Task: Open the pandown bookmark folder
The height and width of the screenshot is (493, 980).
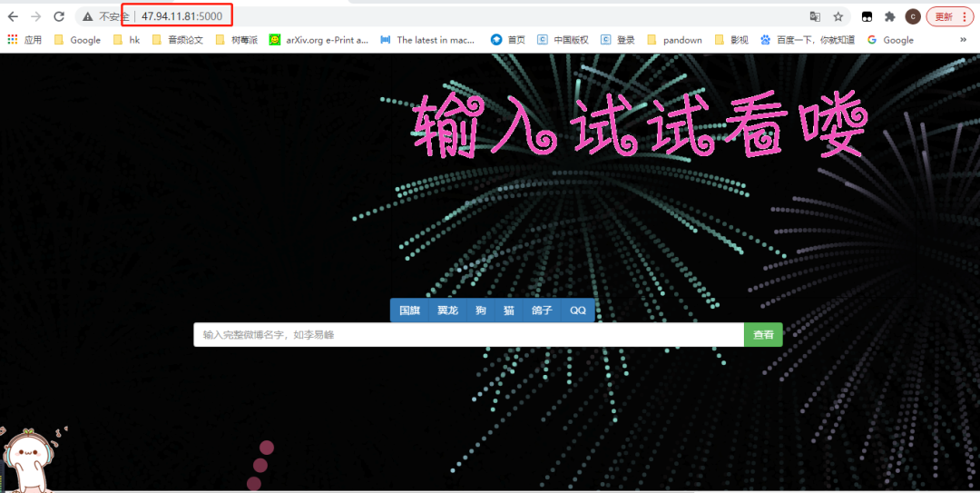Action: [674, 40]
